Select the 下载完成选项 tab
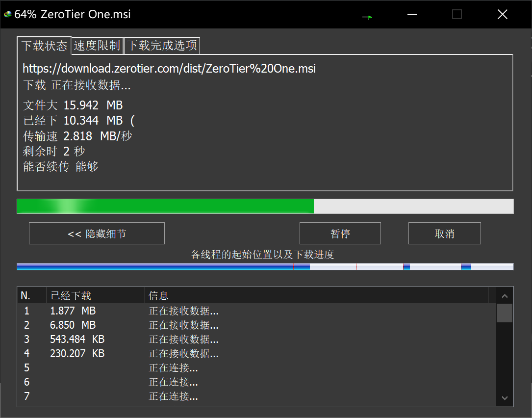Screen dimensions: 532x418 coord(162,46)
